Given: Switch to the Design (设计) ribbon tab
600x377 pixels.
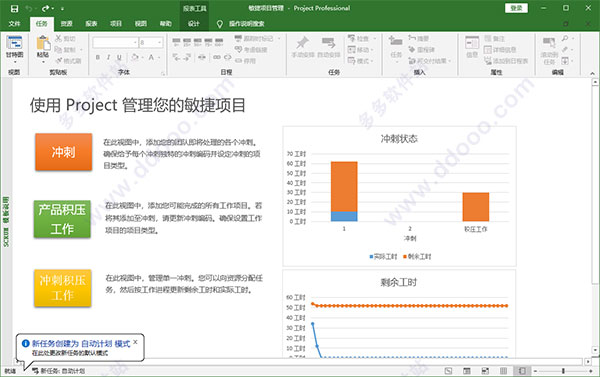Looking at the screenshot, I should coord(194,24).
